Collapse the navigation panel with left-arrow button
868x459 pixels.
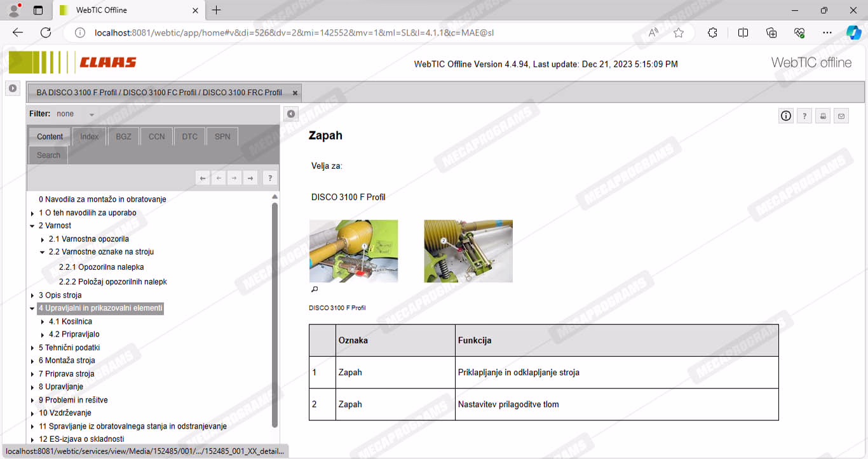[290, 114]
